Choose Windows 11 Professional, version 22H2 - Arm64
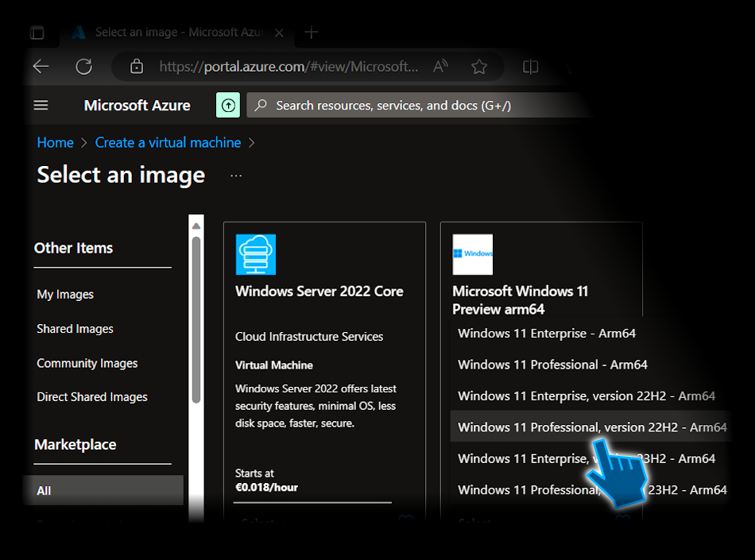 (x=590, y=427)
